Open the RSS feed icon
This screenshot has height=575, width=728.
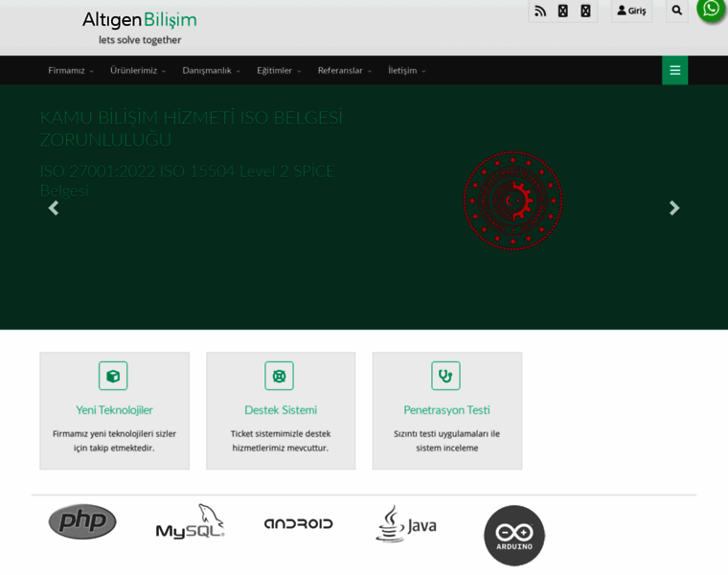pos(540,11)
